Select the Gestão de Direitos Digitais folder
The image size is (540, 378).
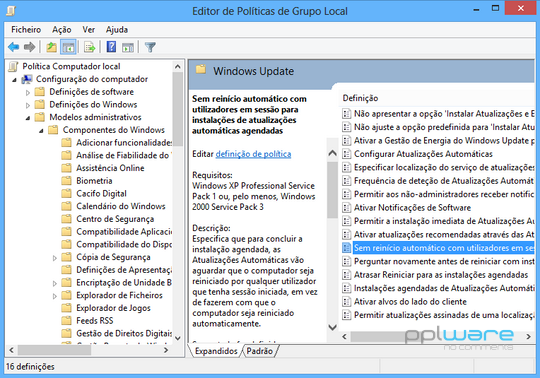click(x=124, y=333)
